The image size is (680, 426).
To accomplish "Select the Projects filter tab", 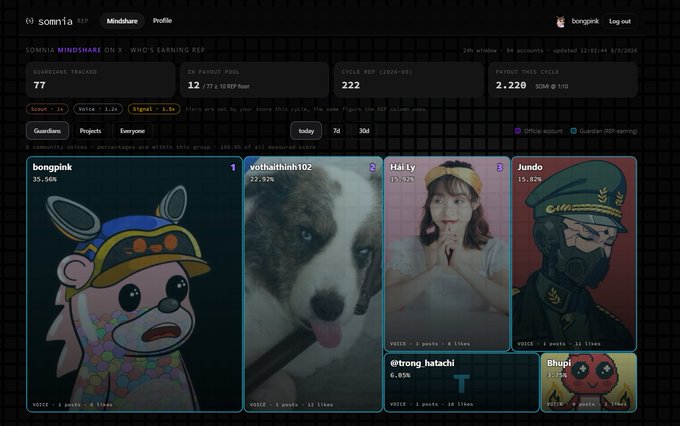I will click(90, 131).
